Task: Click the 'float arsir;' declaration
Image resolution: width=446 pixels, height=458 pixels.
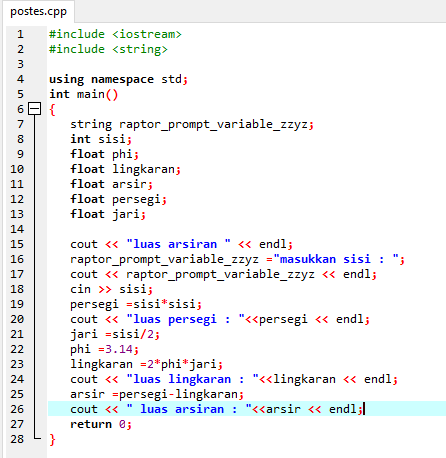Action: [111, 184]
